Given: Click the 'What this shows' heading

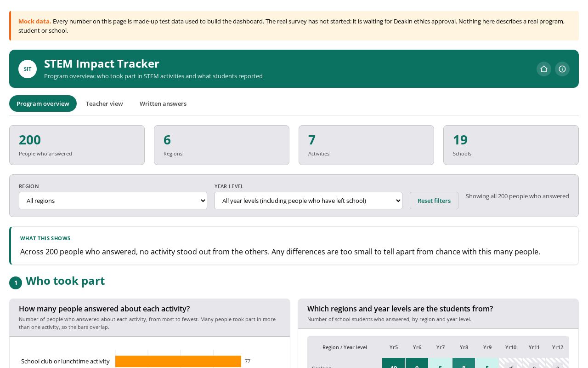Looking at the screenshot, I should pyautogui.click(x=45, y=238).
